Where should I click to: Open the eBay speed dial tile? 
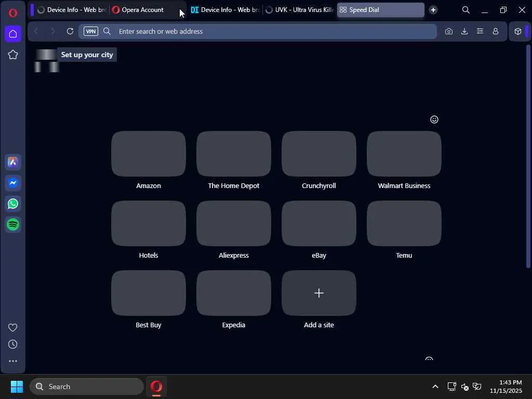tap(318, 223)
